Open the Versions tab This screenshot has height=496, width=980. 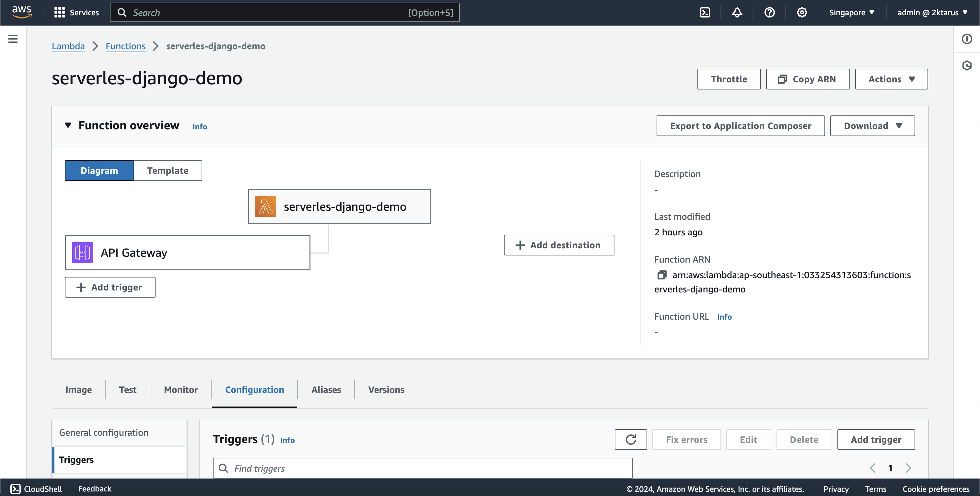(386, 389)
